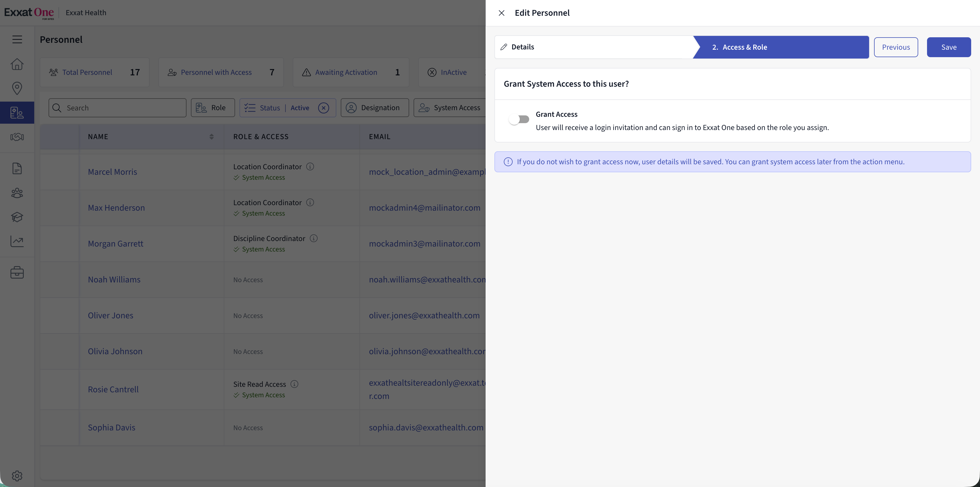Email mockadmin3@mailinator.com
This screenshot has width=980, height=487.
[425, 243]
